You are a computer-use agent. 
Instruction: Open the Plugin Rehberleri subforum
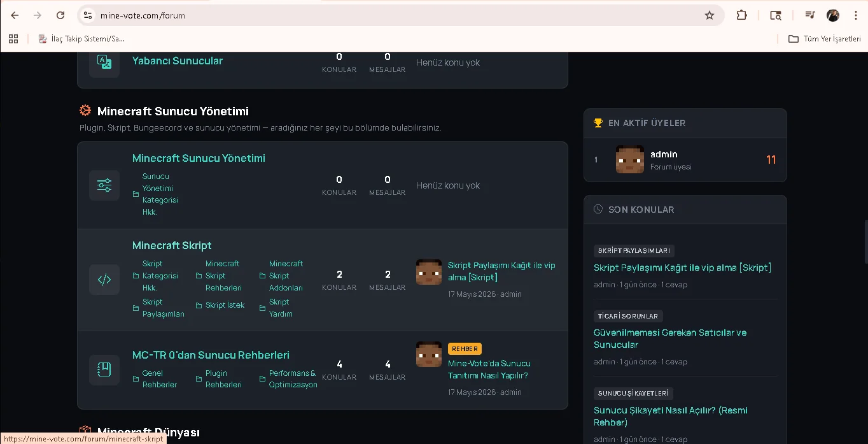tap(223, 379)
